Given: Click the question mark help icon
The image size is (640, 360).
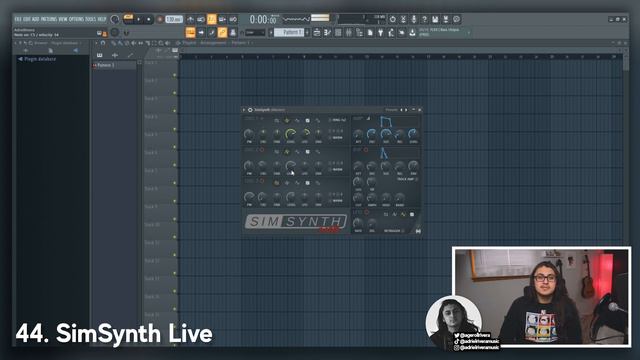Looking at the screenshot, I should click(x=424, y=19).
